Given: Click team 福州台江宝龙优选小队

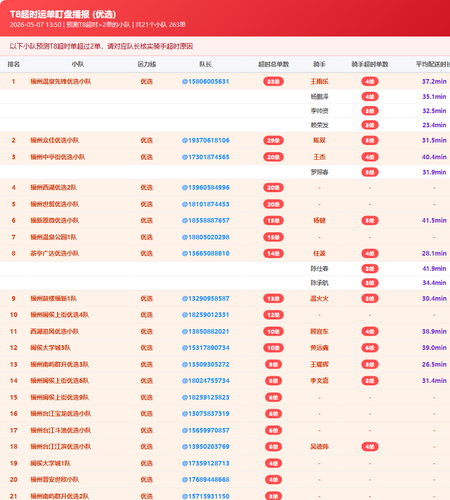Looking at the screenshot, I should pos(61,414).
